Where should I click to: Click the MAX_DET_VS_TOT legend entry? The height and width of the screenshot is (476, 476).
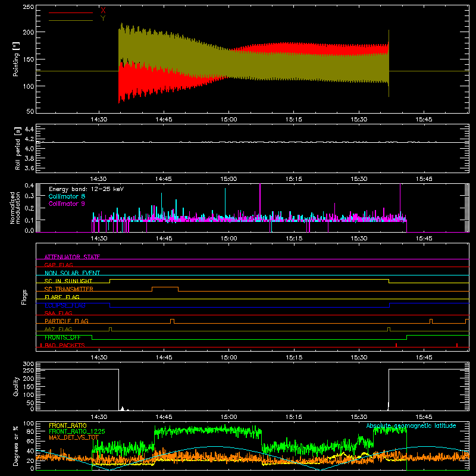click(74, 437)
